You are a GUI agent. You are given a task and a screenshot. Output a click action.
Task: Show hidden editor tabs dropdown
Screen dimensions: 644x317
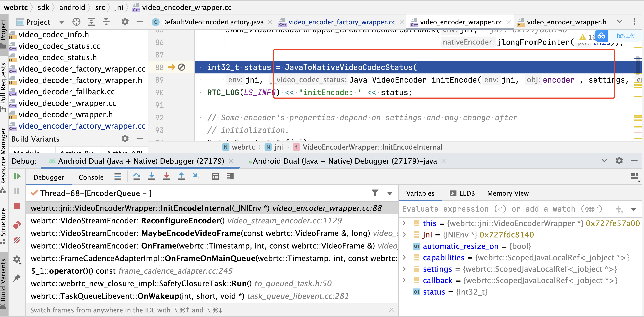click(x=620, y=22)
